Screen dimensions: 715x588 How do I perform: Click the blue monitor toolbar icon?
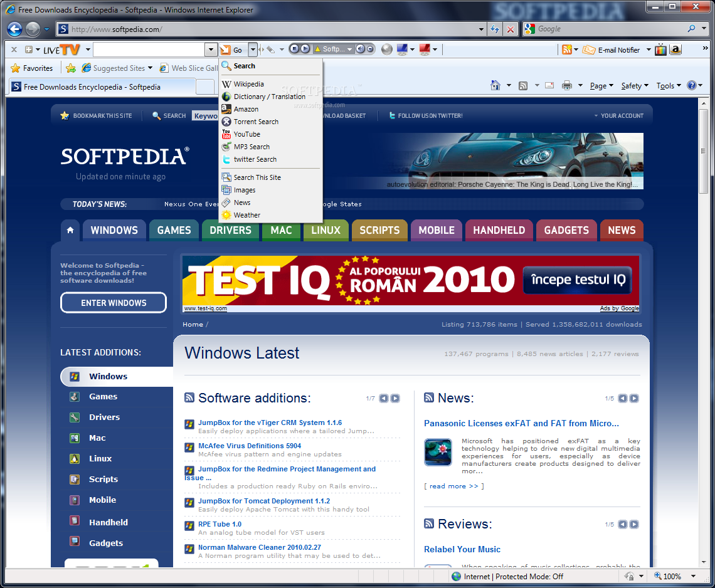[402, 50]
